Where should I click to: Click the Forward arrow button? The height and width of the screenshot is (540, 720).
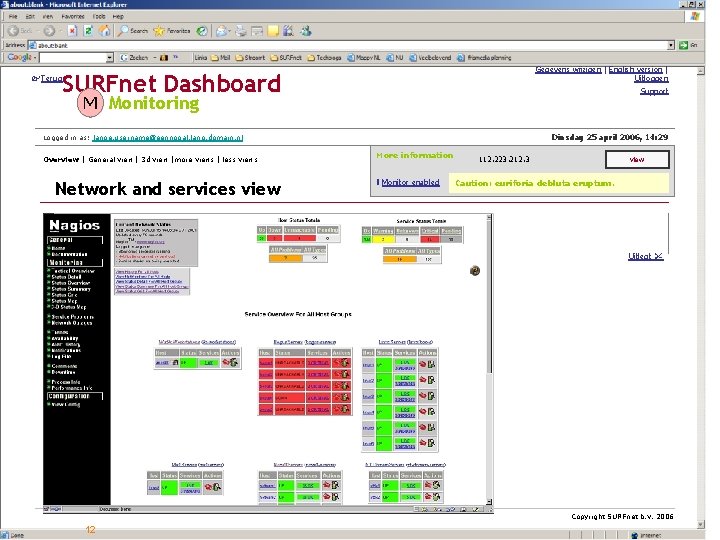[49, 31]
